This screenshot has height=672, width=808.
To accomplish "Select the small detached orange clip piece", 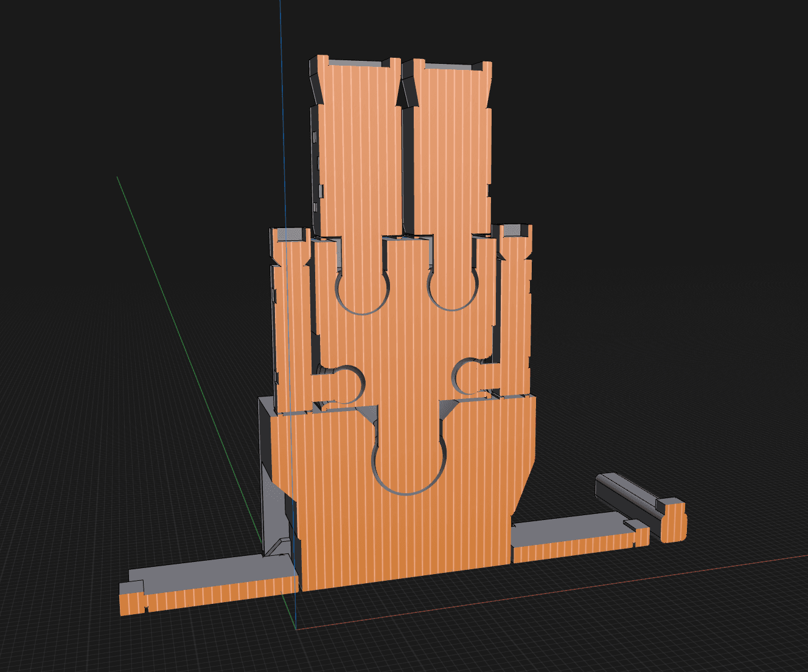I will coord(674,520).
